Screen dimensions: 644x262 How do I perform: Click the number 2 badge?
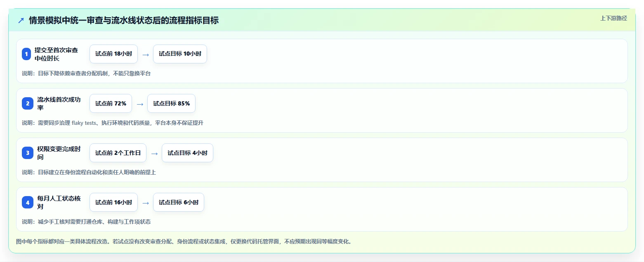pyautogui.click(x=28, y=103)
